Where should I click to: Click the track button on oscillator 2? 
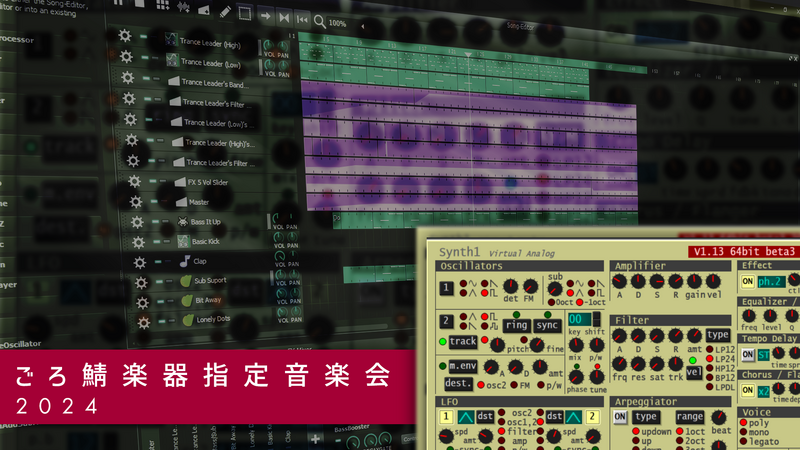(463, 341)
